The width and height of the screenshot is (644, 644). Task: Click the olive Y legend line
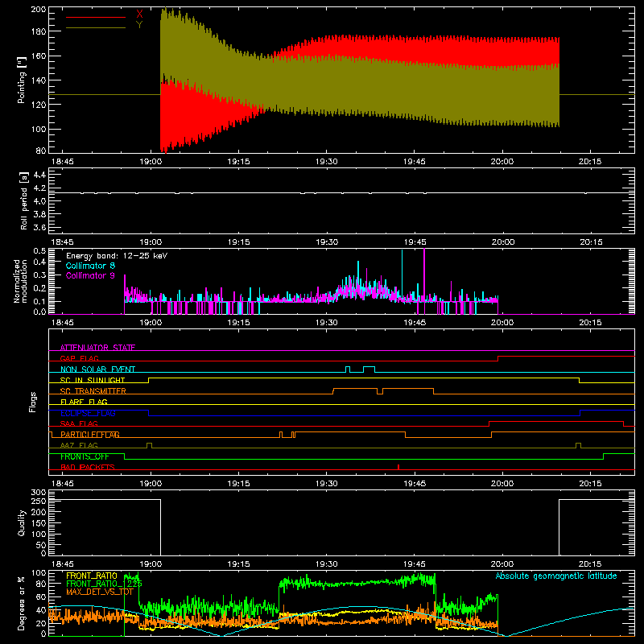96,28
